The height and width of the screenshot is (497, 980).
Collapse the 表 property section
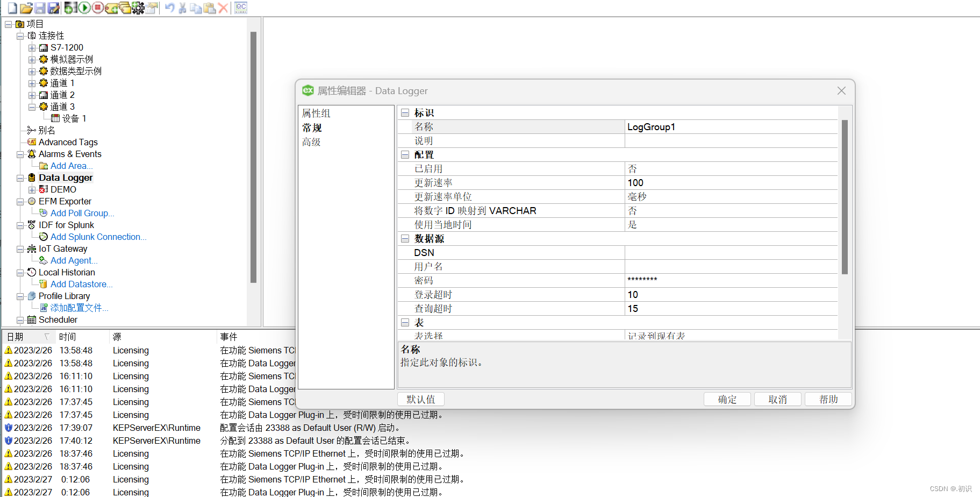point(405,323)
